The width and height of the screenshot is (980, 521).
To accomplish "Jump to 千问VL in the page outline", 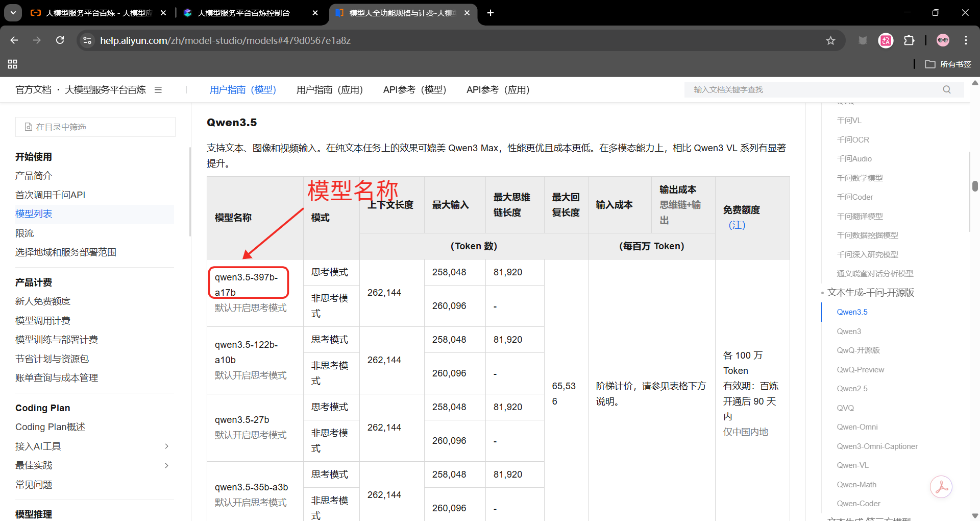I will [849, 121].
